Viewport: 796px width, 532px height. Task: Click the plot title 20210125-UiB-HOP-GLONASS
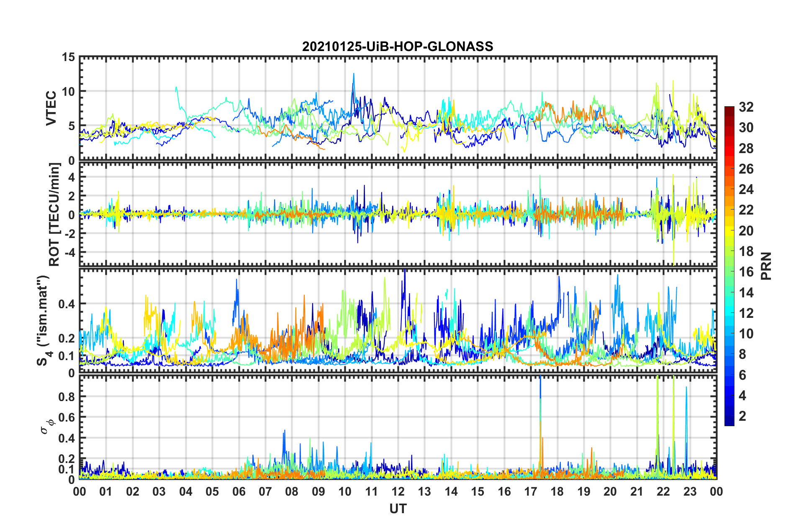point(398,46)
